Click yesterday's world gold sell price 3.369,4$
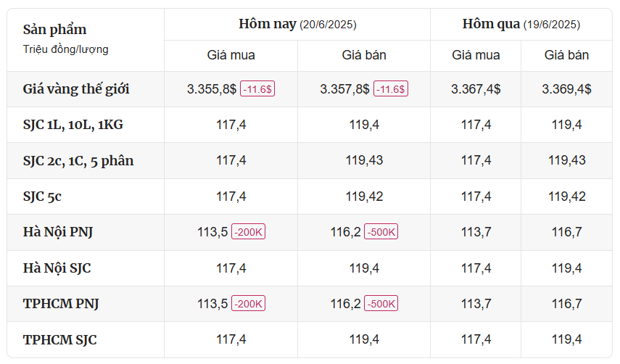620x364 pixels. [566, 89]
